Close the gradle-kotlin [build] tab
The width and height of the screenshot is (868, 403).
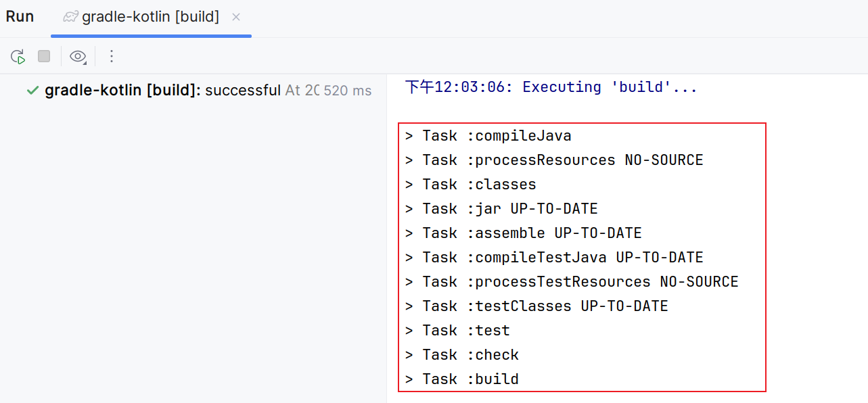tap(236, 18)
